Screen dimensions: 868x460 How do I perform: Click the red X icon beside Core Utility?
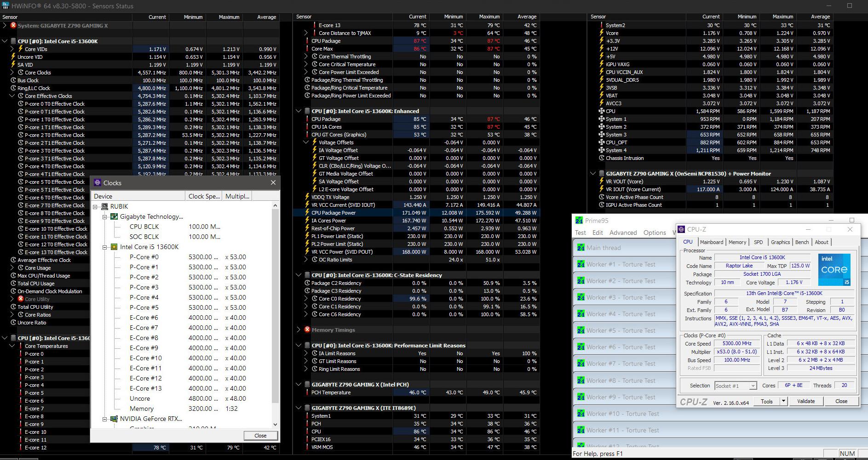pyautogui.click(x=21, y=299)
